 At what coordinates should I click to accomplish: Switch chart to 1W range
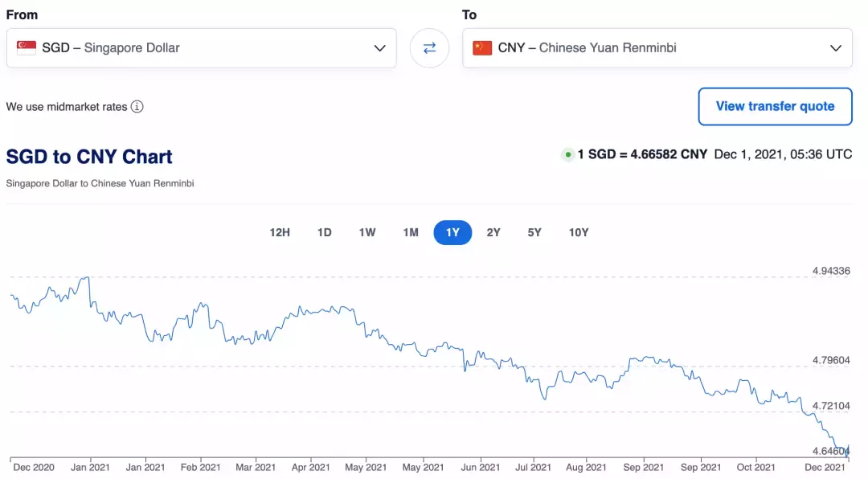click(x=367, y=233)
